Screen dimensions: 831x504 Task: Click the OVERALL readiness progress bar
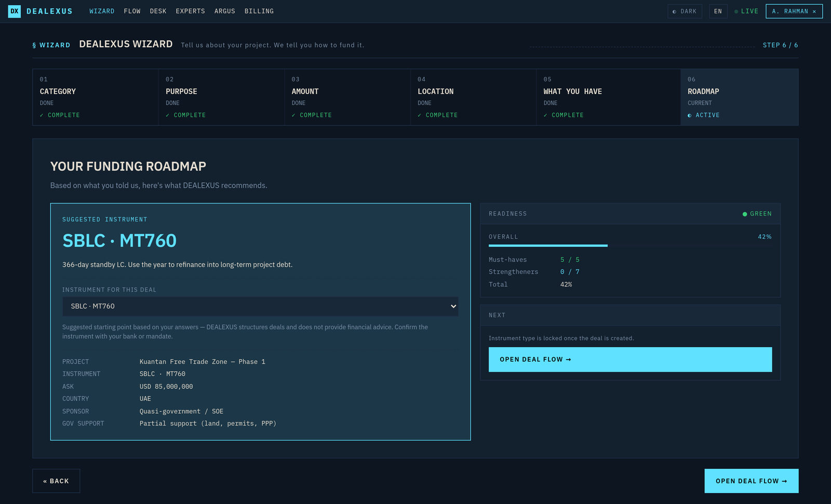[630, 246]
